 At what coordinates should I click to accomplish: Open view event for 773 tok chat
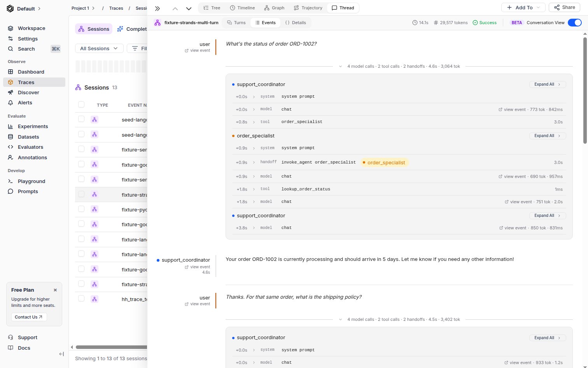pos(512,109)
